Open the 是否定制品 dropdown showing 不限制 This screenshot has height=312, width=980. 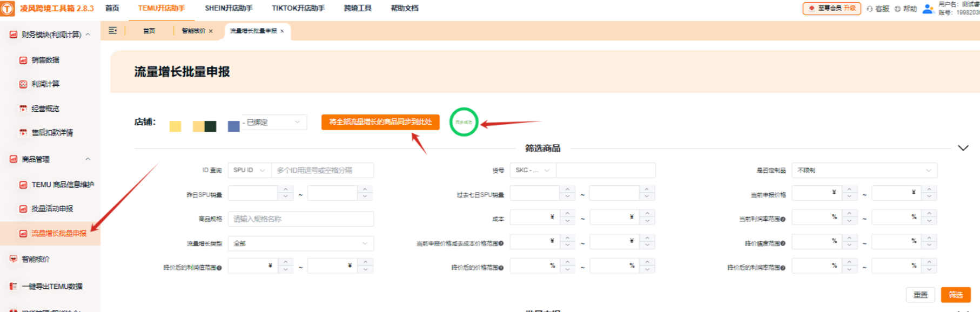pyautogui.click(x=864, y=170)
